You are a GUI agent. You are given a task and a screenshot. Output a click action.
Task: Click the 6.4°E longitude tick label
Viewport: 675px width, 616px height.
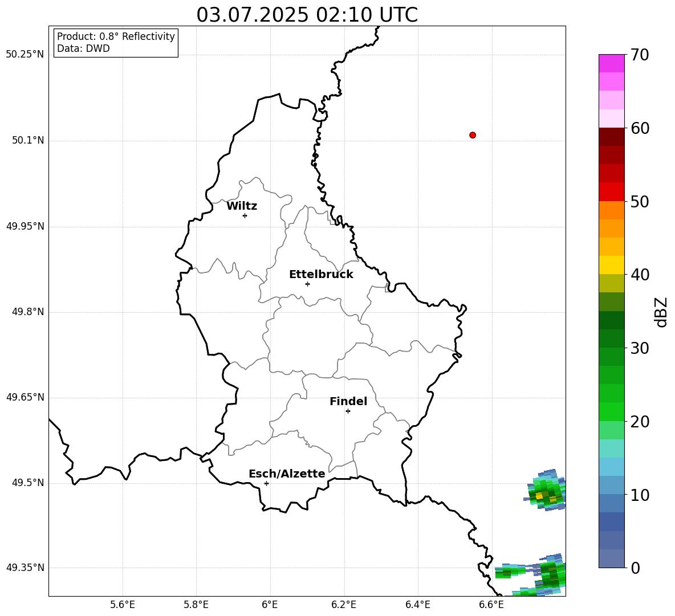point(417,605)
